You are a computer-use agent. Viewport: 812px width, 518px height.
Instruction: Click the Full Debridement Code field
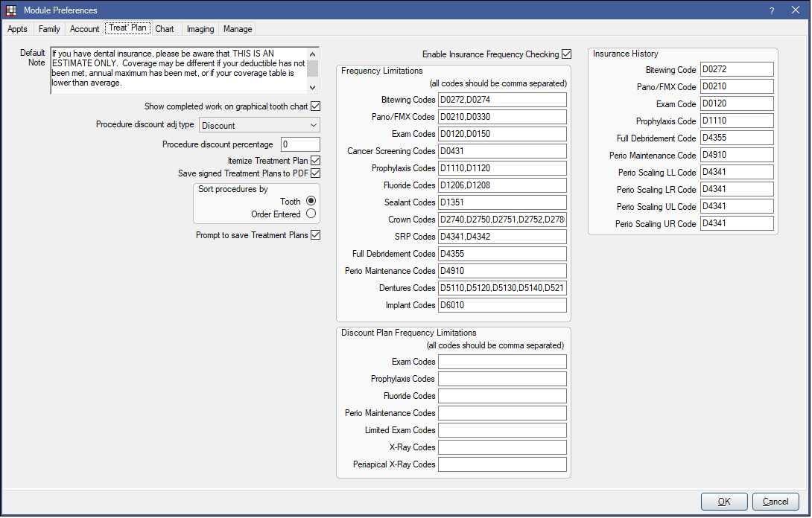coord(737,138)
